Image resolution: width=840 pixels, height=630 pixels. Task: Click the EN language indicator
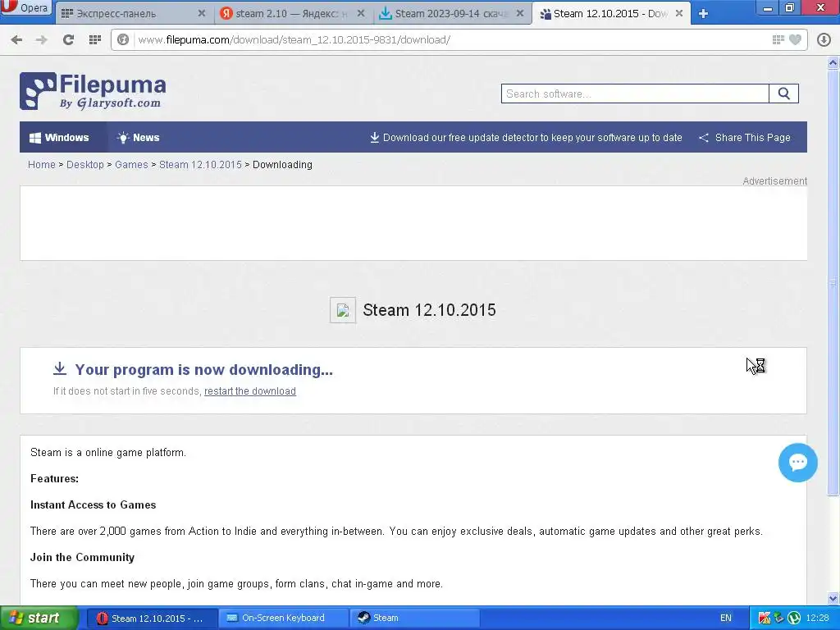pyautogui.click(x=725, y=619)
